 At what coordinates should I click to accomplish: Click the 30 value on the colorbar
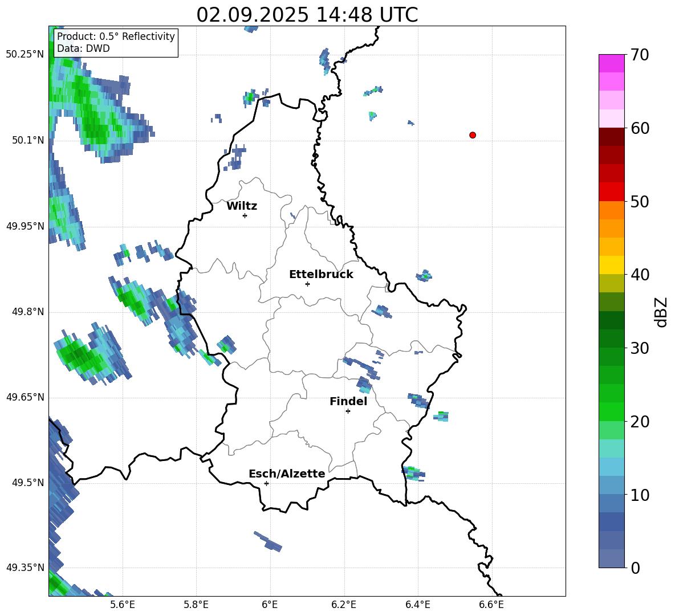(640, 348)
